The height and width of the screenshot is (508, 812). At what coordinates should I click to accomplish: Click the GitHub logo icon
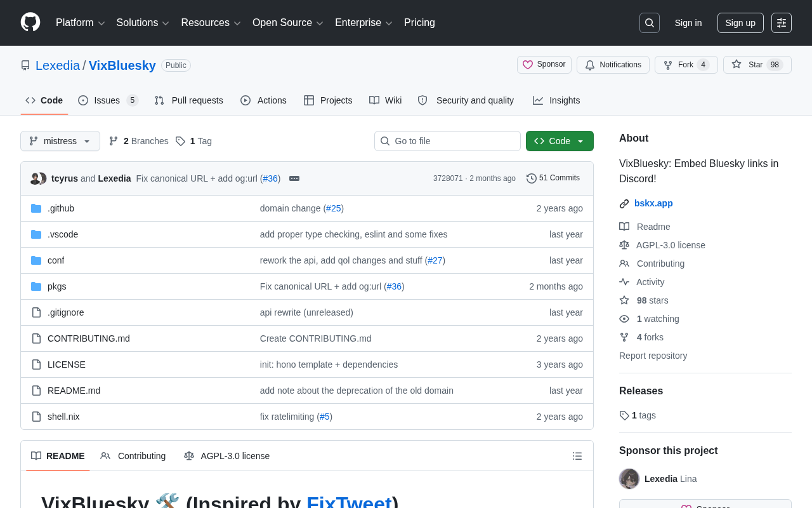(30, 22)
